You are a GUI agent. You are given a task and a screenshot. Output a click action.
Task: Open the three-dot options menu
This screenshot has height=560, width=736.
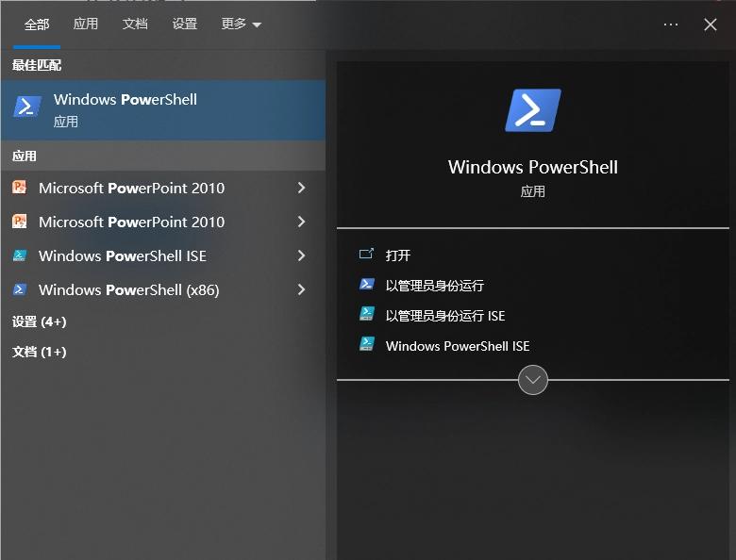point(670,25)
